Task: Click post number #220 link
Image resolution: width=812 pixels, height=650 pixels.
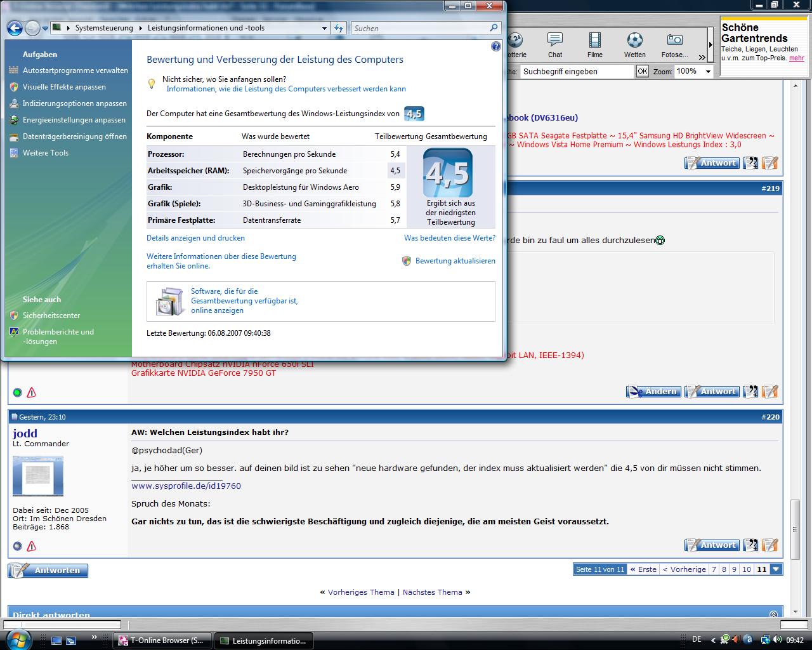Action: (770, 417)
